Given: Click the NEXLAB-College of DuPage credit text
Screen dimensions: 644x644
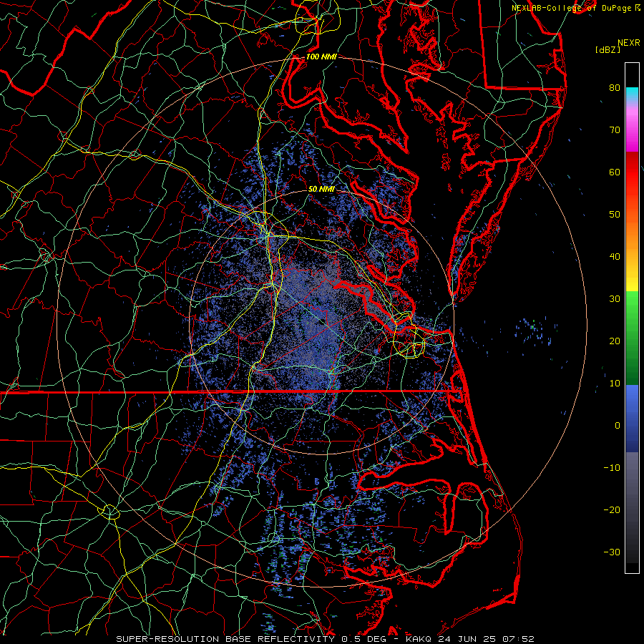Looking at the screenshot, I should pyautogui.click(x=572, y=8).
